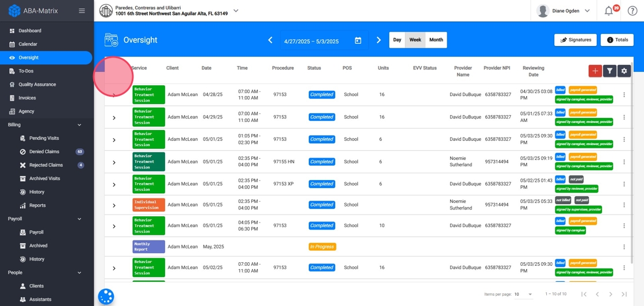644x306 pixels.
Task: Open Denied Claims in sidebar
Action: (x=45, y=152)
